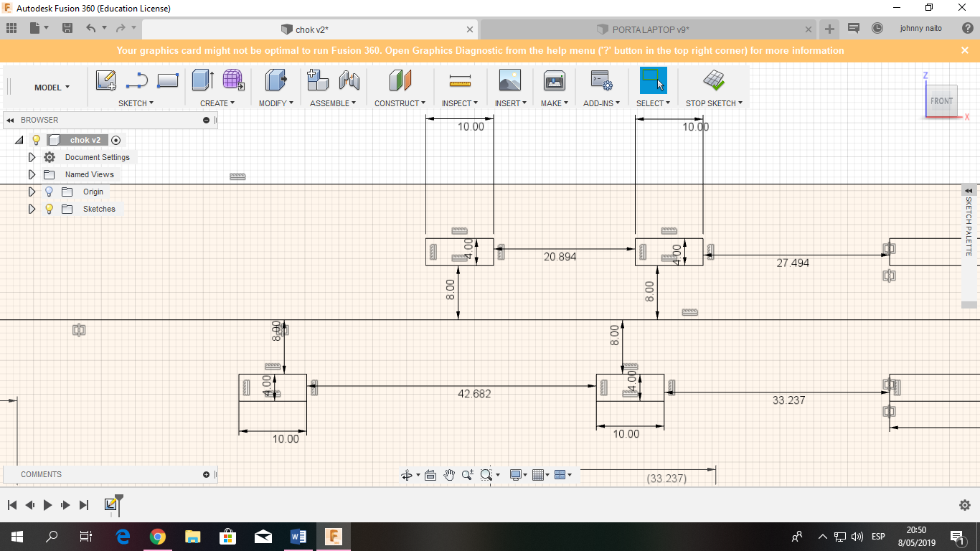Open the timeline settings gear
980x551 pixels.
click(965, 505)
